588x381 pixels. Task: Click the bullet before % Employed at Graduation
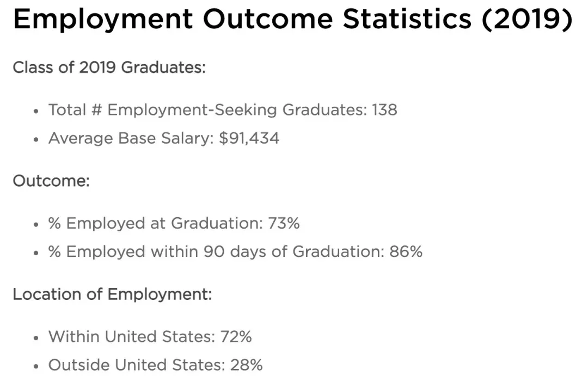[x=36, y=224]
